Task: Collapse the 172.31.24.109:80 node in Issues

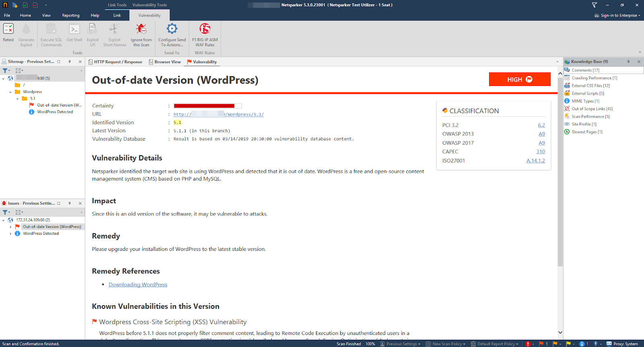Action: point(4,220)
